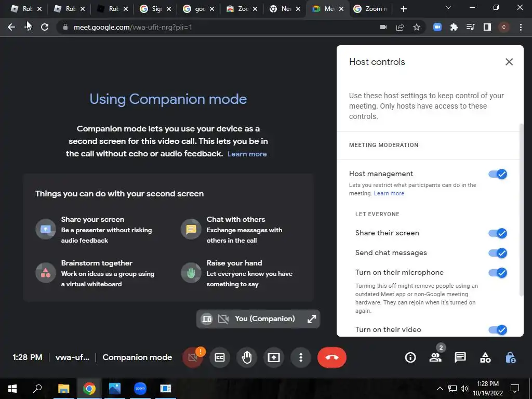Viewport: 532px width, 399px height.
Task: Open File Explorer from taskbar
Action: (63, 388)
